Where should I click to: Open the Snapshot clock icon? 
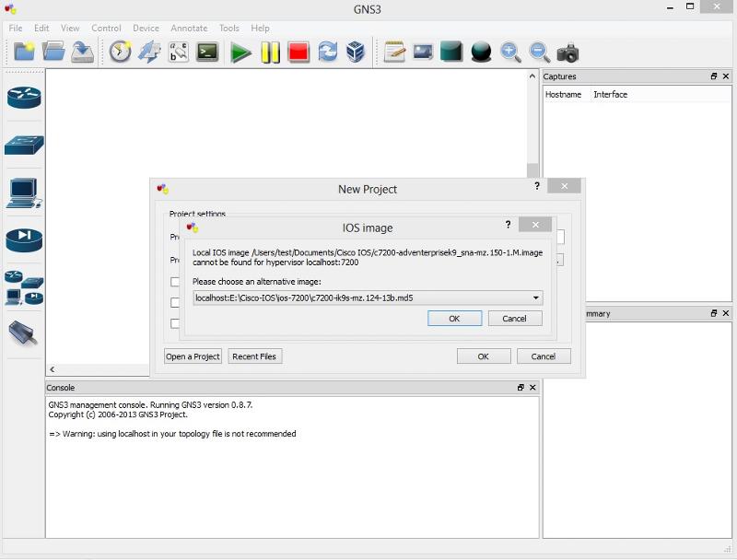[x=121, y=52]
